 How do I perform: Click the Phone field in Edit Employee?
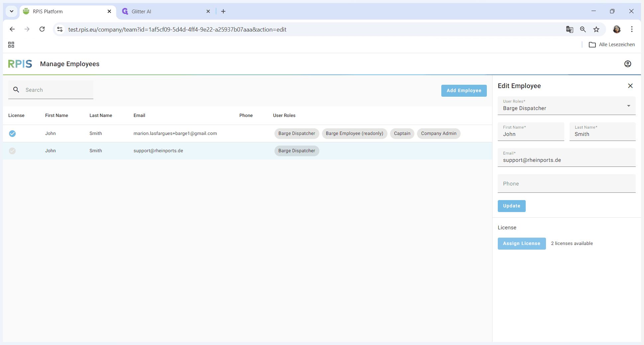point(567,183)
